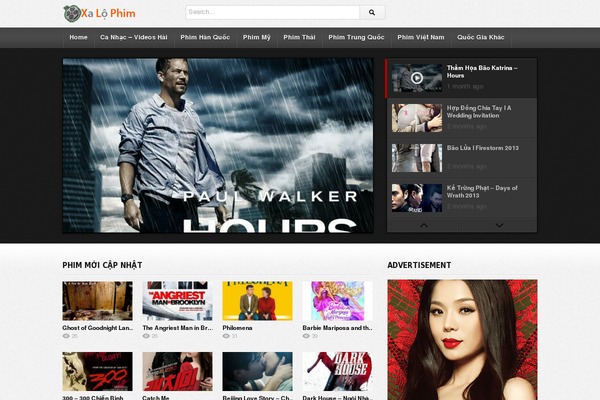
Task: Click the Barbie Mariposa title link
Action: [x=338, y=328]
